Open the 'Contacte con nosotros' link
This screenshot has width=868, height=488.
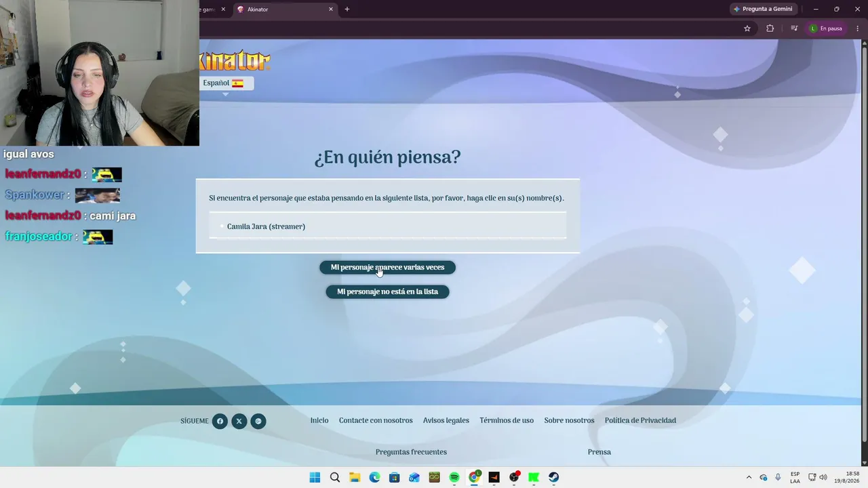[x=376, y=421]
